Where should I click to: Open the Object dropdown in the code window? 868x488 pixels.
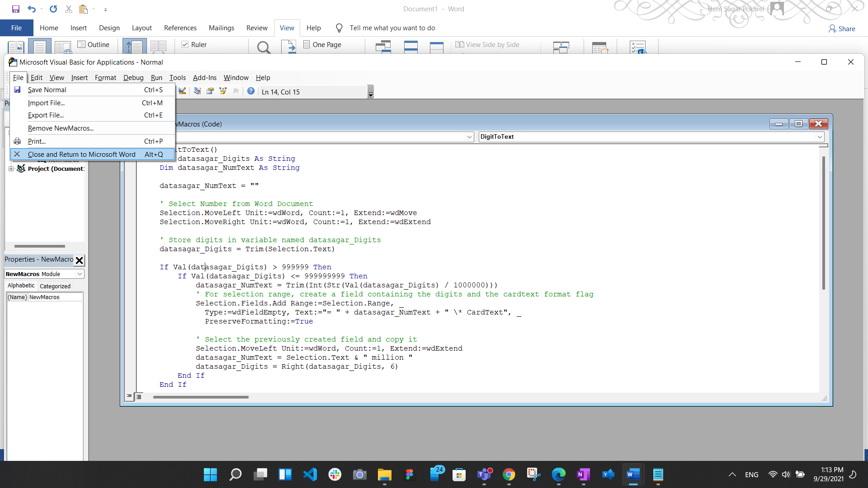coord(469,136)
